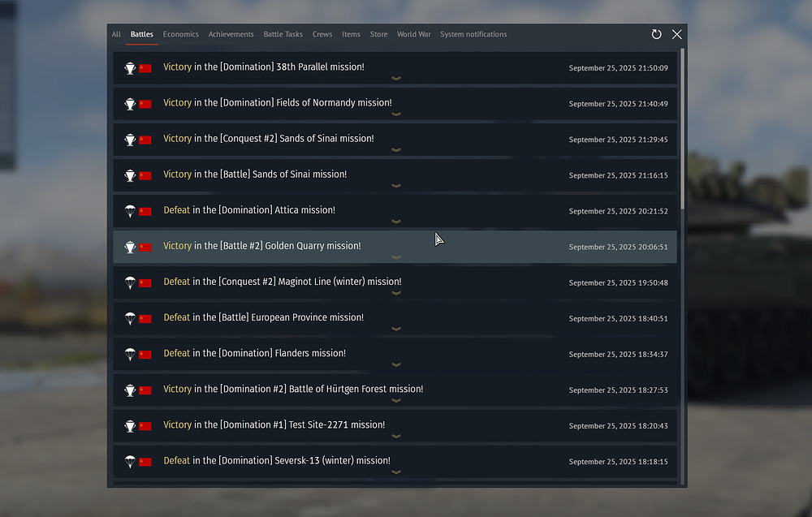Close the message log window
Viewport: 812px width, 517px height.
pyautogui.click(x=676, y=34)
